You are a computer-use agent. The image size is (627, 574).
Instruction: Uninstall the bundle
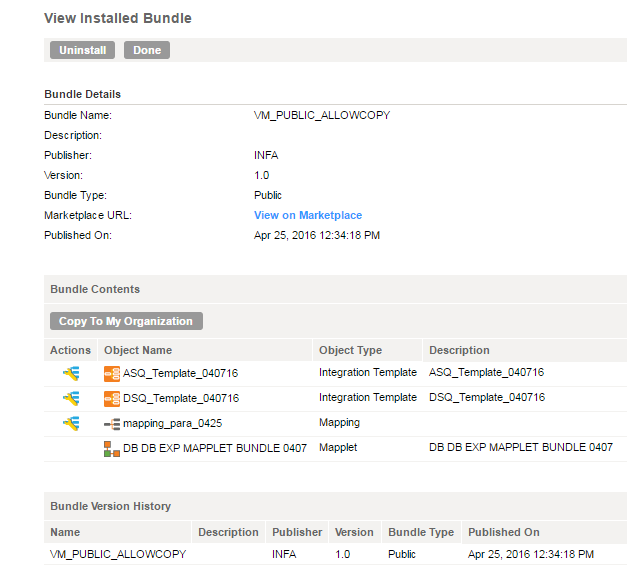(82, 50)
